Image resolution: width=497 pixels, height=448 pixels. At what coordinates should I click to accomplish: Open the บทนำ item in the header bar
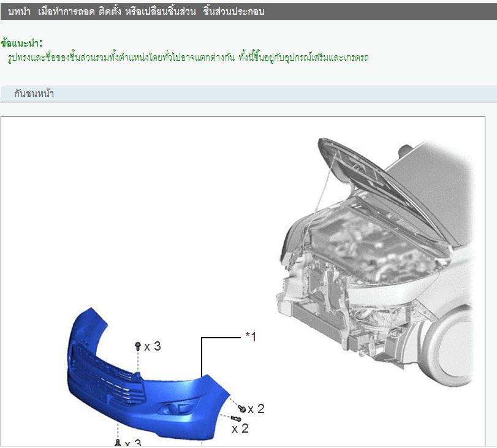pyautogui.click(x=20, y=12)
